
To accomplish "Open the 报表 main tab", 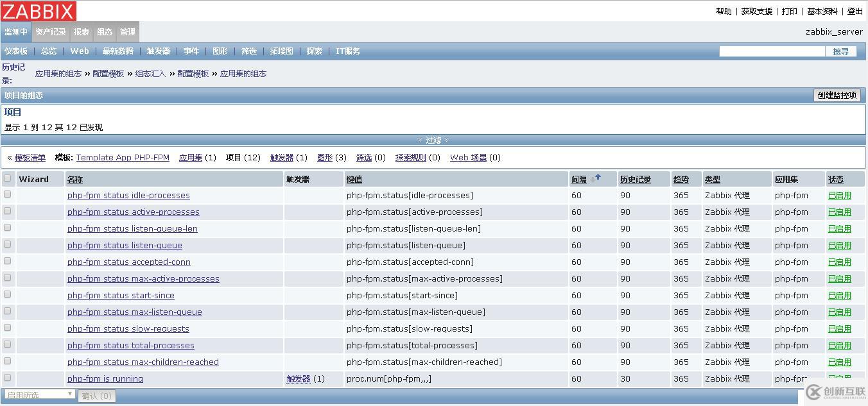I will (82, 32).
